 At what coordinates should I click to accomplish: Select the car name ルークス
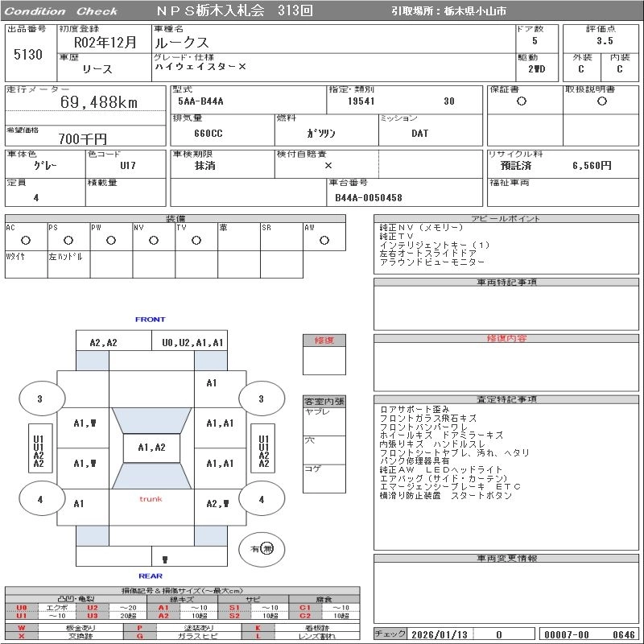point(182,43)
